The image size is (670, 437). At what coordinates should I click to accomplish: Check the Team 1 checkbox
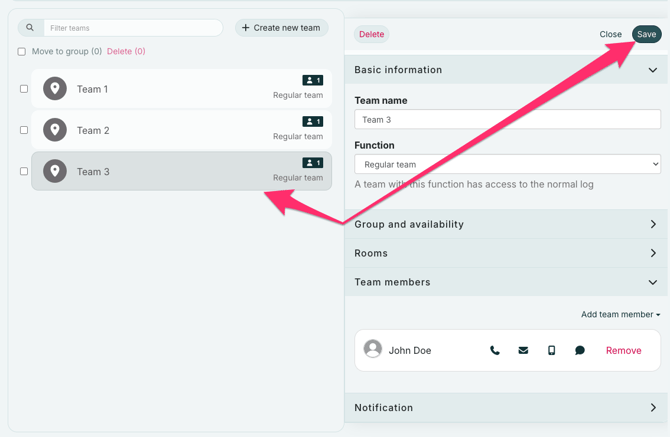click(24, 89)
